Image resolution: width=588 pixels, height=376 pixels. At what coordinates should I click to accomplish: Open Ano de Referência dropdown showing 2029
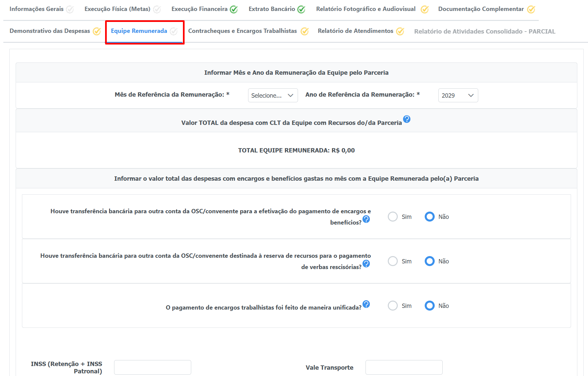click(458, 95)
